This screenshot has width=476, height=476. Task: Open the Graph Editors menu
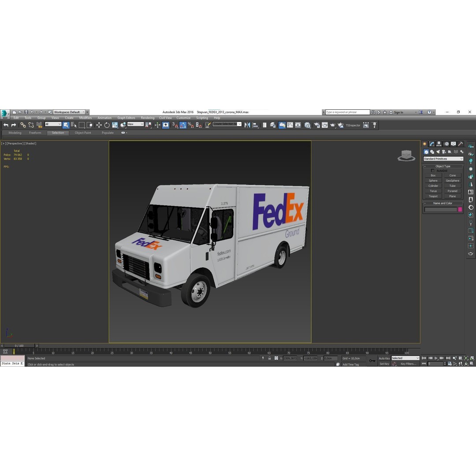(x=126, y=118)
